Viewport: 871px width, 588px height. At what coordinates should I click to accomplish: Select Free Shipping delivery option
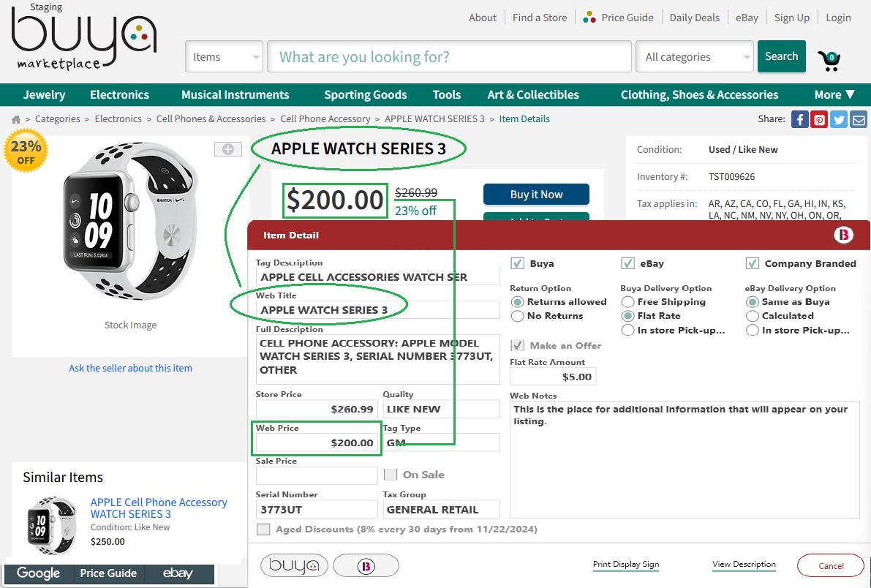tap(627, 302)
